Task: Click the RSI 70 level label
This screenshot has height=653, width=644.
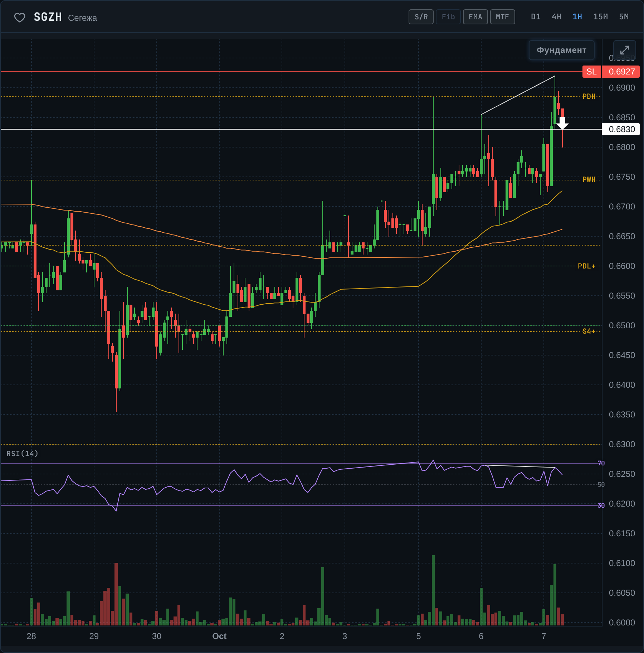Action: (601, 463)
